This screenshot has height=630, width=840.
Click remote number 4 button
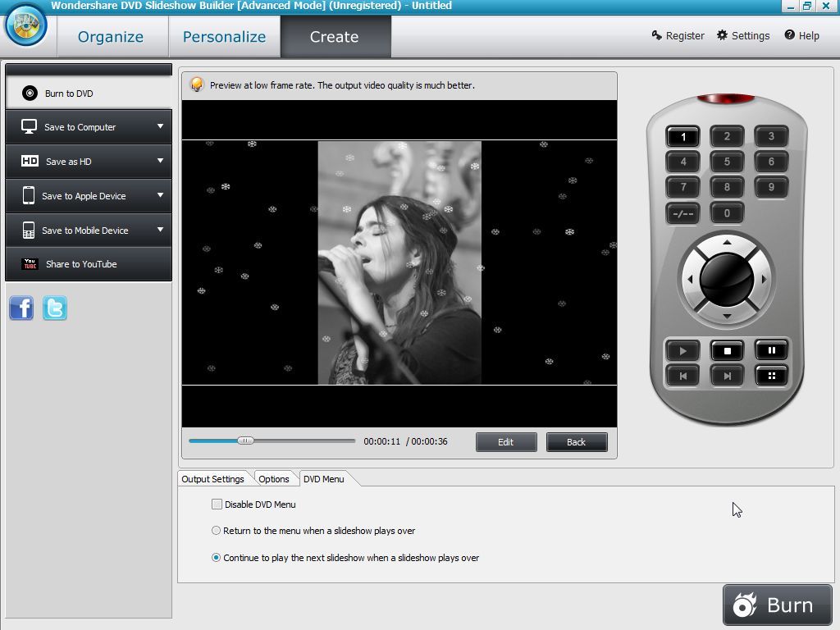(682, 162)
